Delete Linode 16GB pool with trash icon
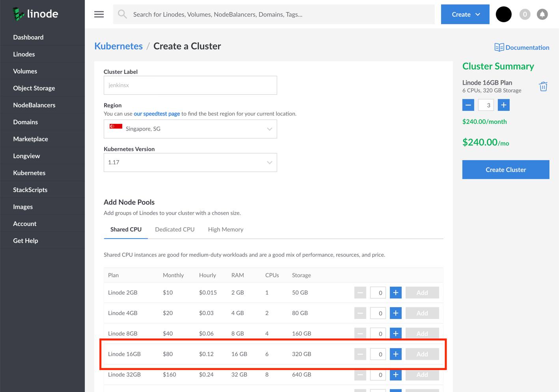The image size is (559, 392). click(x=543, y=86)
